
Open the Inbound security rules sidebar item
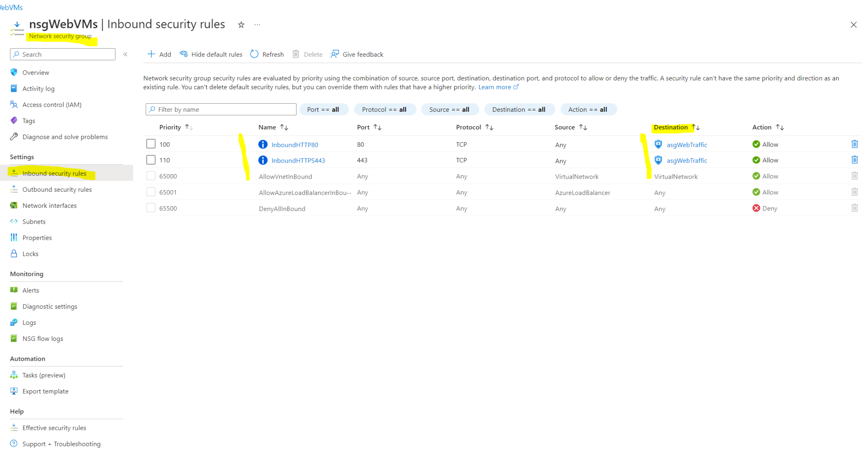54,173
